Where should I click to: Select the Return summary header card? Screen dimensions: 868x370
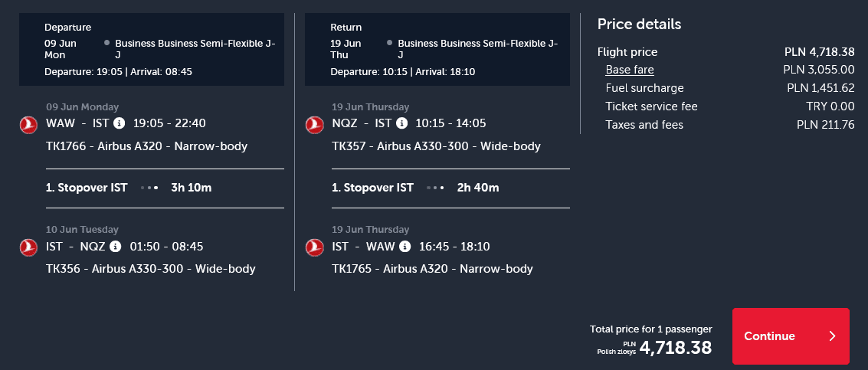pyautogui.click(x=437, y=49)
